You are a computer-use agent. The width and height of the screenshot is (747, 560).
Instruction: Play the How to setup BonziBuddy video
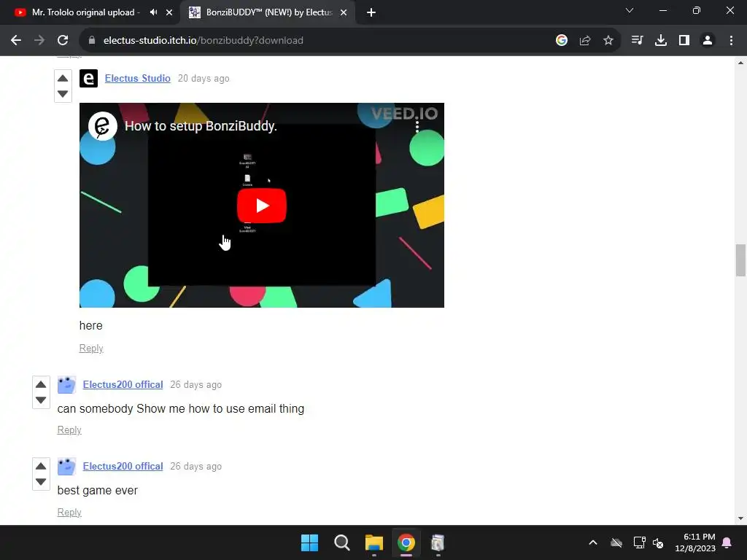pyautogui.click(x=262, y=206)
